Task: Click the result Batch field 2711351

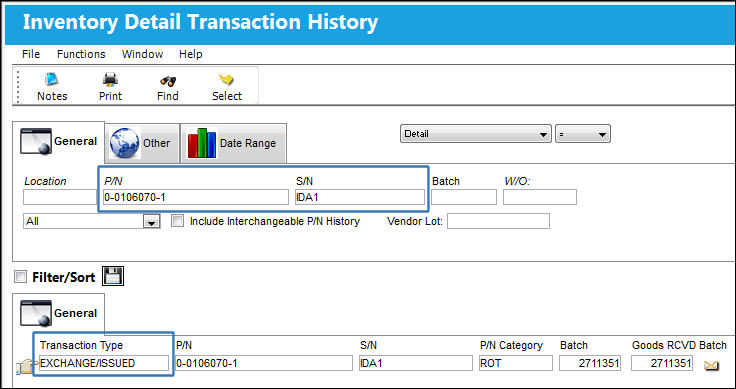Action: click(x=590, y=363)
